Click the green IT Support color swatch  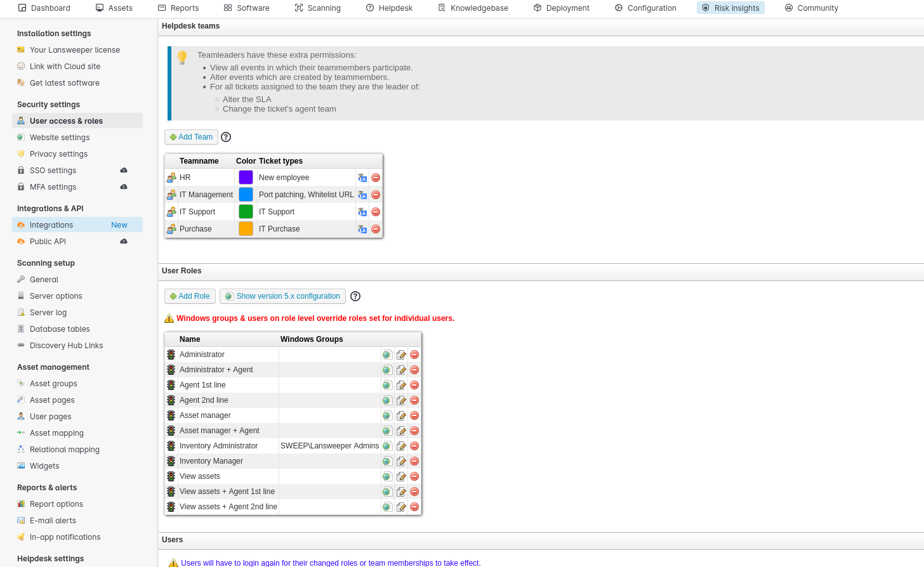coord(246,212)
